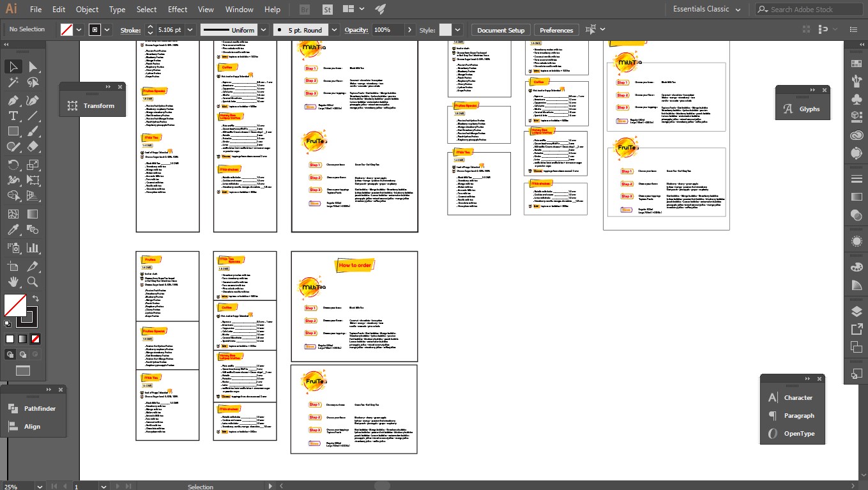Reset to default fill and stroke
Image resolution: width=868 pixels, height=490 pixels.
(x=8, y=325)
